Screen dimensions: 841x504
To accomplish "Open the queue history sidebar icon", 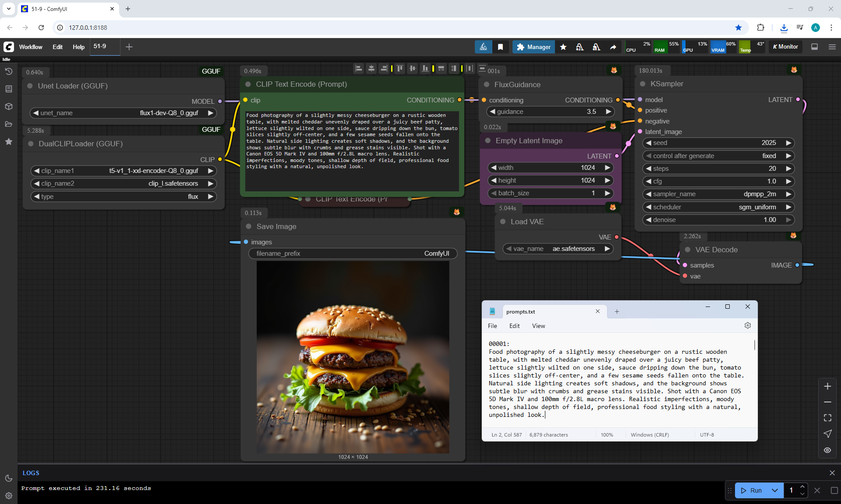I will click(x=8, y=71).
